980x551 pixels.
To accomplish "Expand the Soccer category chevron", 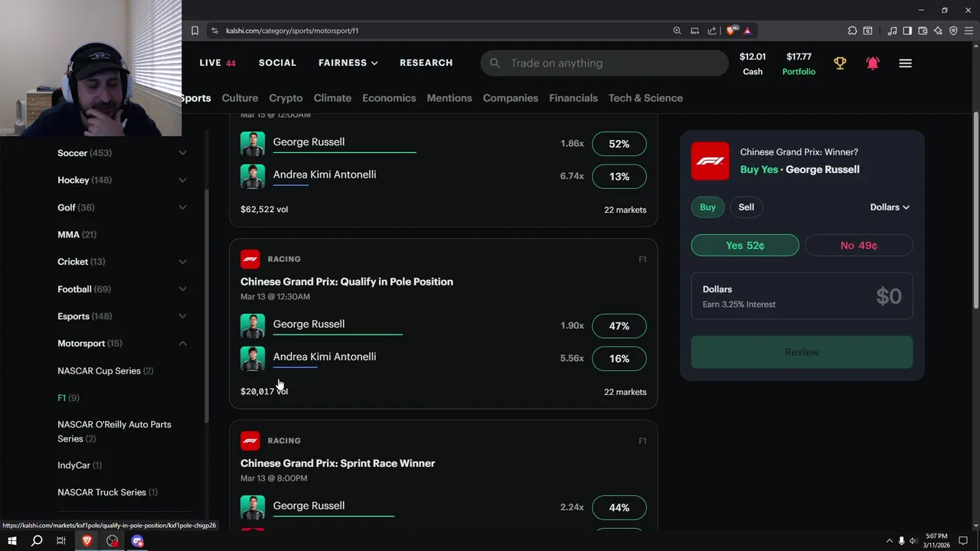I will point(182,153).
